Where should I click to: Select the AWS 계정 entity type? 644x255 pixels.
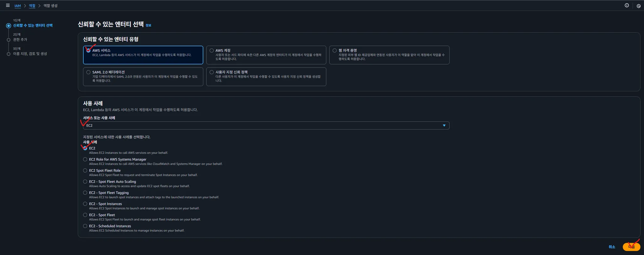tap(212, 51)
